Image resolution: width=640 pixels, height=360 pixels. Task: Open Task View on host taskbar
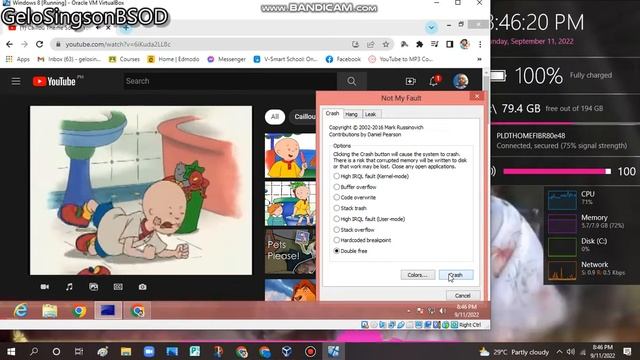(x=79, y=351)
